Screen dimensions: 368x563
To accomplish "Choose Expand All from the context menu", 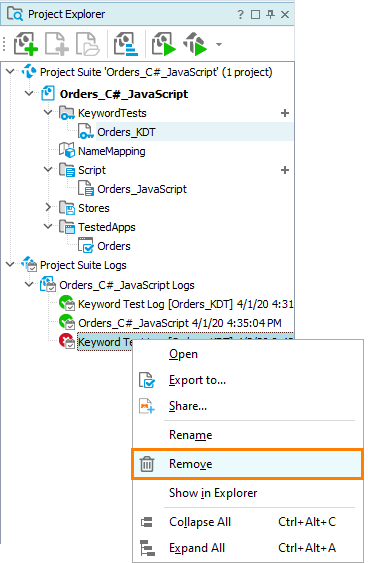I will pos(248,548).
